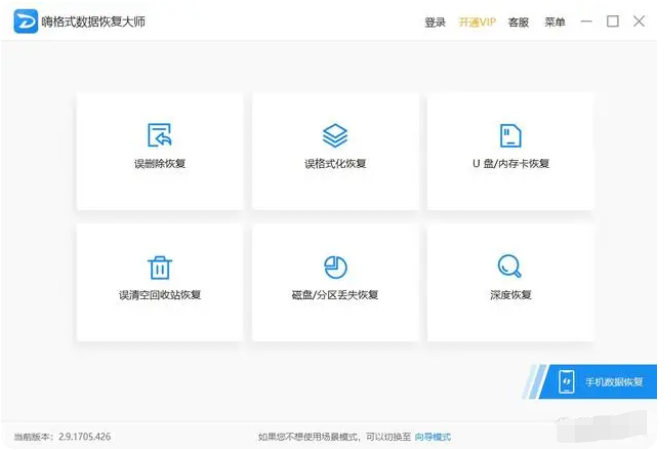Click the trash bin icon for 误清空回收站恢复
Image resolution: width=671 pixels, height=450 pixels.
coord(159,267)
